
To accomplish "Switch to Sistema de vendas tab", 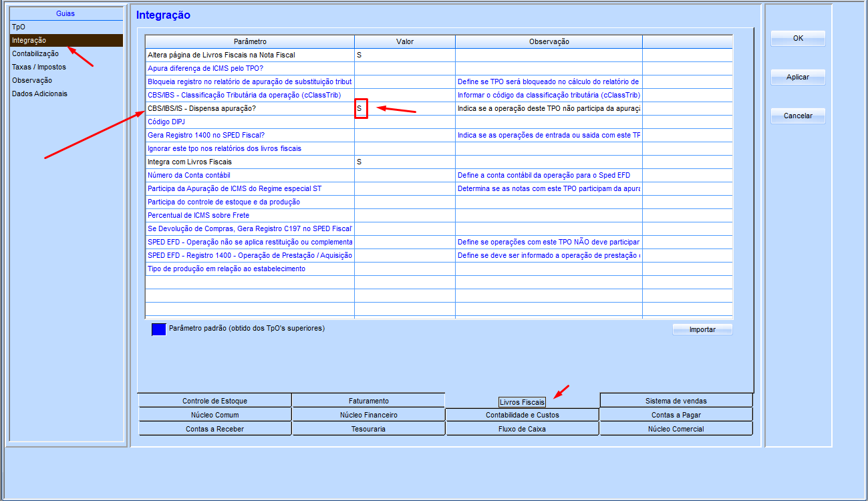I will (676, 401).
